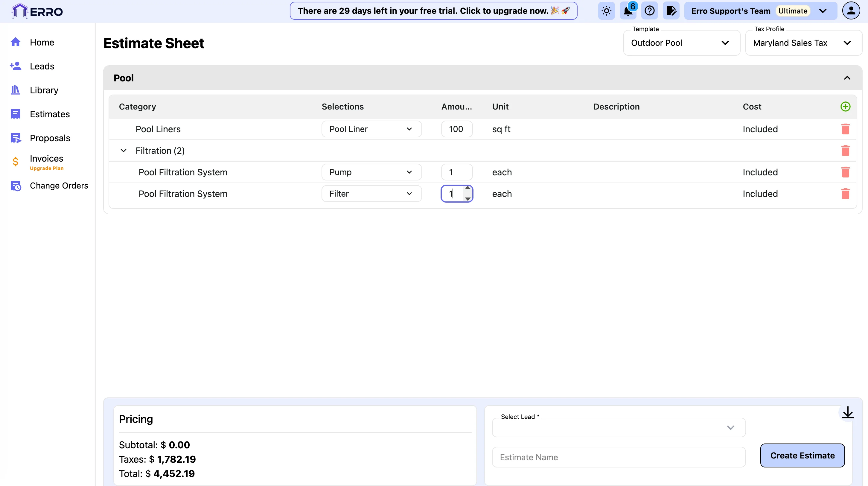Open the Pump selection dropdown
This screenshot has width=868, height=486.
click(371, 172)
